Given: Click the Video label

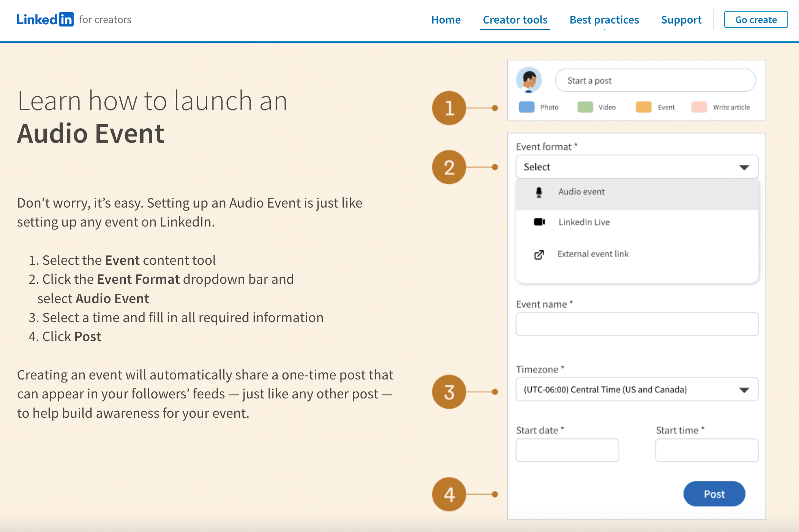Looking at the screenshot, I should (607, 107).
